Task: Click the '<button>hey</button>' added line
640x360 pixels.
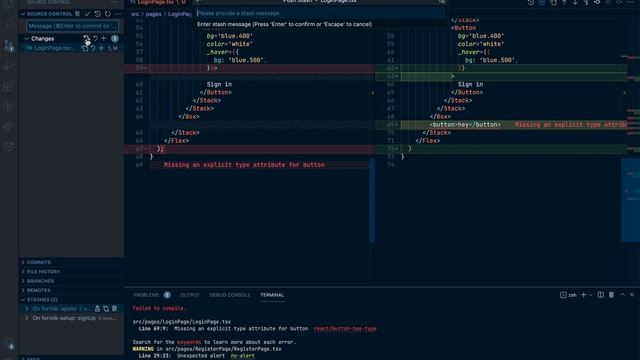Action: click(x=465, y=124)
